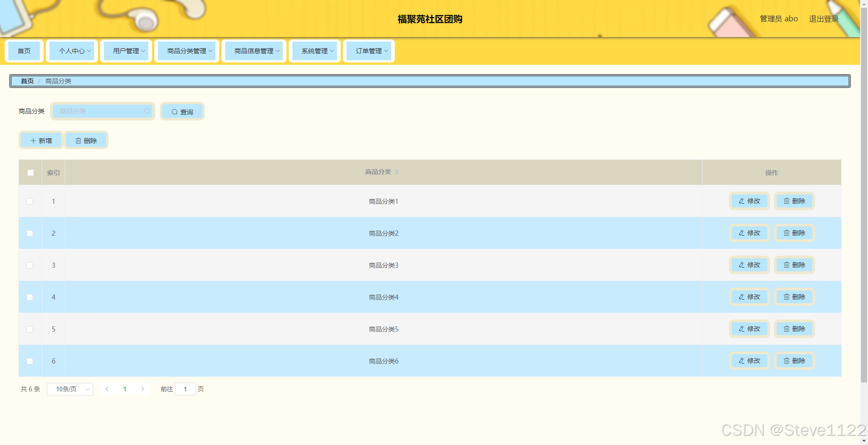Expand the 个人中心 menu
This screenshot has width=868, height=445.
point(72,51)
